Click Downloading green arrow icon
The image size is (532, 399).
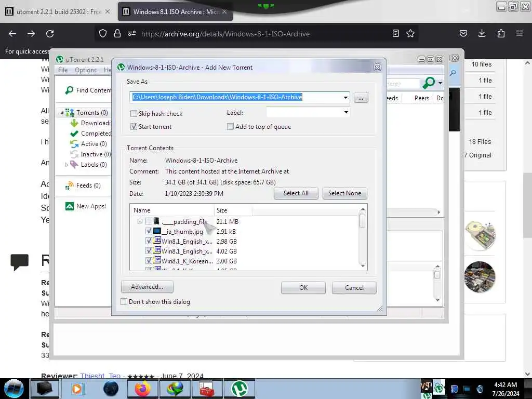point(74,123)
